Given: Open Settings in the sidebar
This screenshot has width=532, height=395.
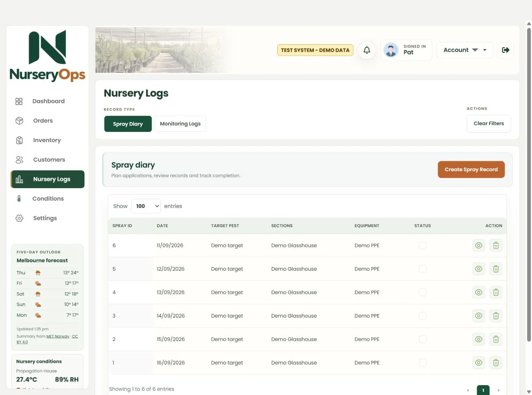Looking at the screenshot, I should (x=47, y=218).
